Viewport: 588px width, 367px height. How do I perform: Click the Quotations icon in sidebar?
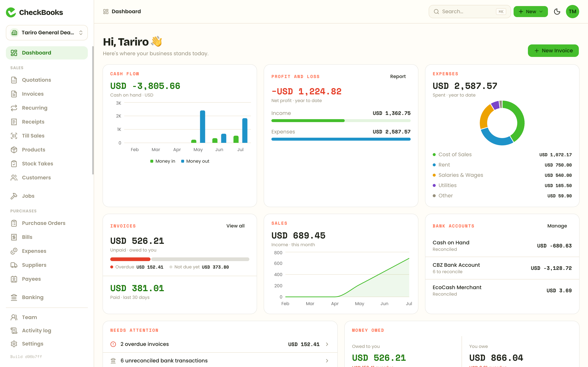pos(14,80)
